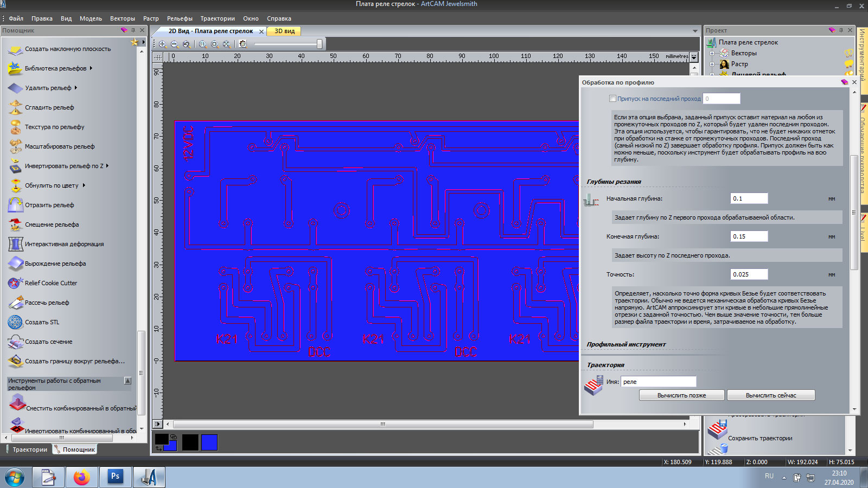Screen dimensions: 868x488
Task: Expand the Инвертировать рельеф по Z submenu arrow
Action: (x=107, y=166)
